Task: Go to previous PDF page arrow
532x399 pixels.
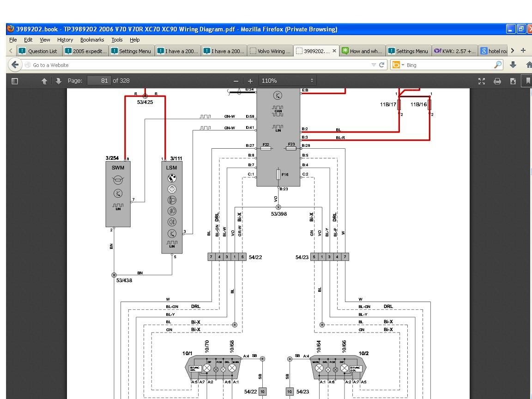Action: [44, 81]
